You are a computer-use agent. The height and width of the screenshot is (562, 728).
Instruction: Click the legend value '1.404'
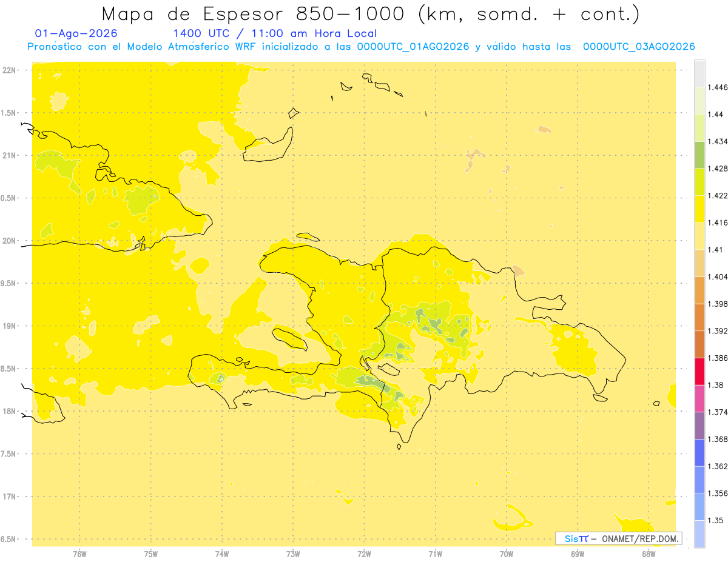(x=718, y=277)
